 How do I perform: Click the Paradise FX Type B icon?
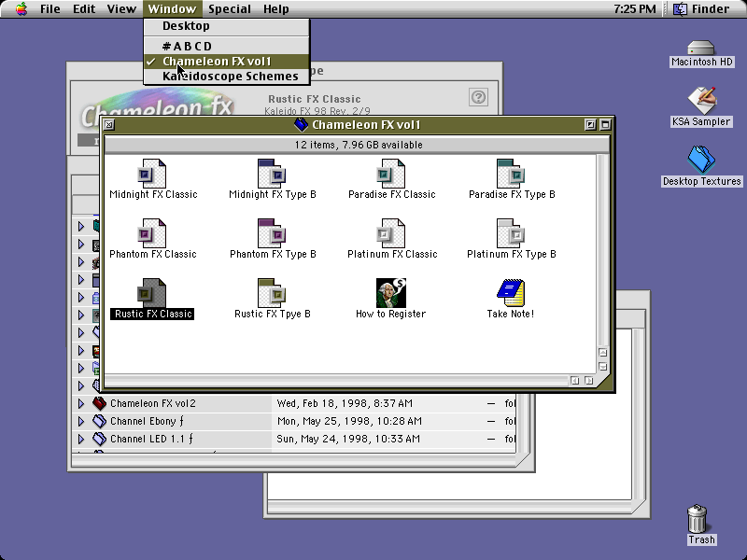(x=511, y=174)
